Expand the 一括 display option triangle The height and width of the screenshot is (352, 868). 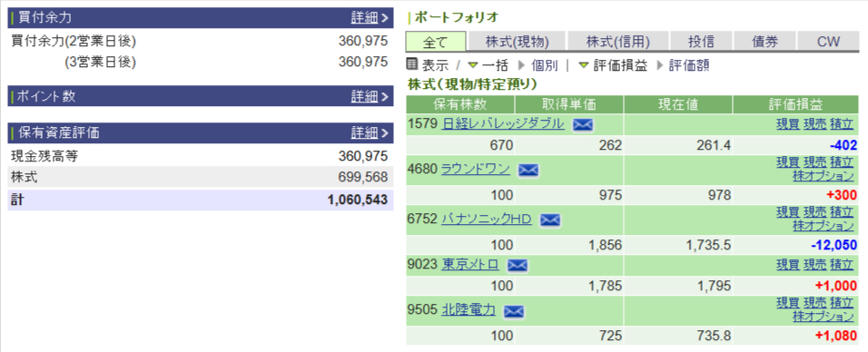click(472, 65)
